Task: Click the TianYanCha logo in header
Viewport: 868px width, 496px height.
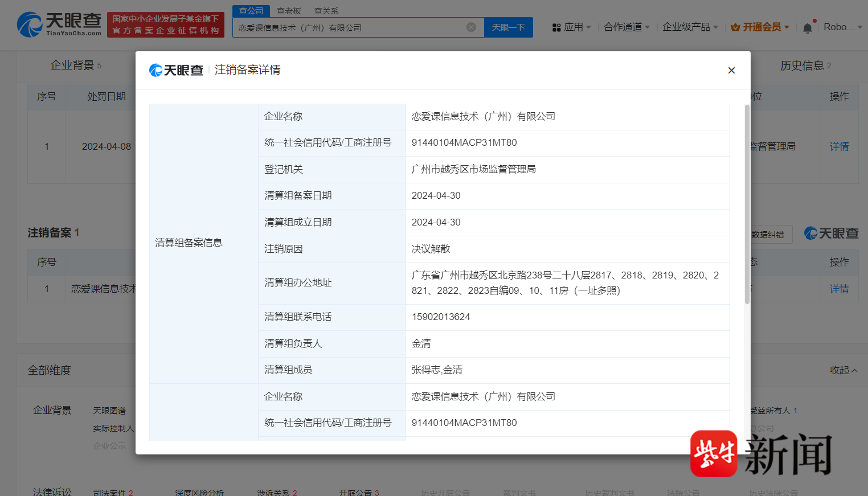Action: [x=59, y=25]
